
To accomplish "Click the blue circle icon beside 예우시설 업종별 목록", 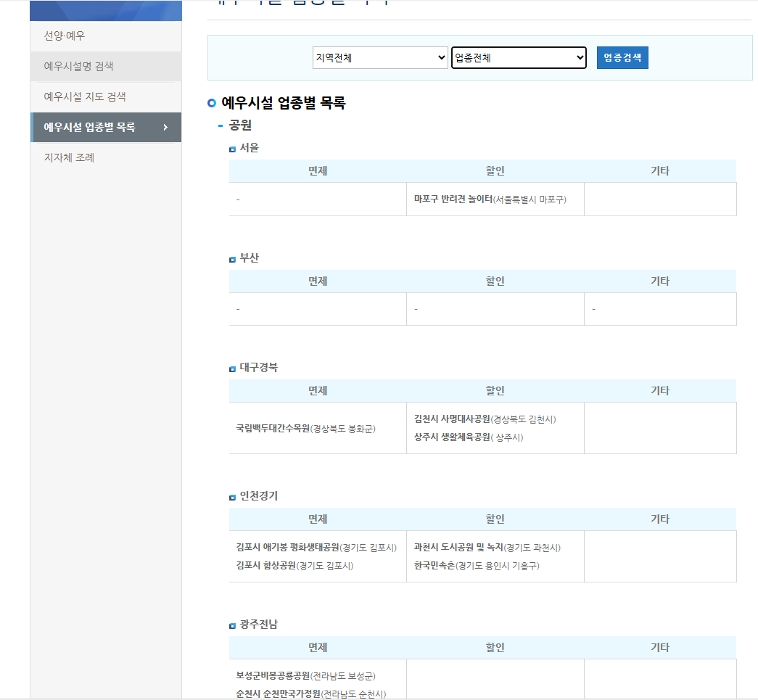I will tap(212, 103).
